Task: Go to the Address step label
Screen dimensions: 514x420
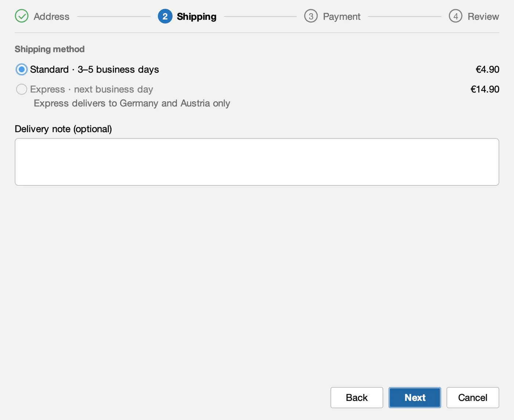Action: pyautogui.click(x=51, y=17)
